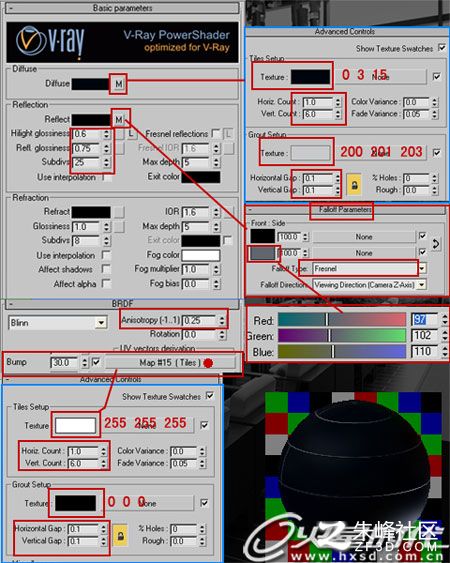The height and width of the screenshot is (563, 450).
Task: Click the Red value spinner arrows
Action: [445, 319]
